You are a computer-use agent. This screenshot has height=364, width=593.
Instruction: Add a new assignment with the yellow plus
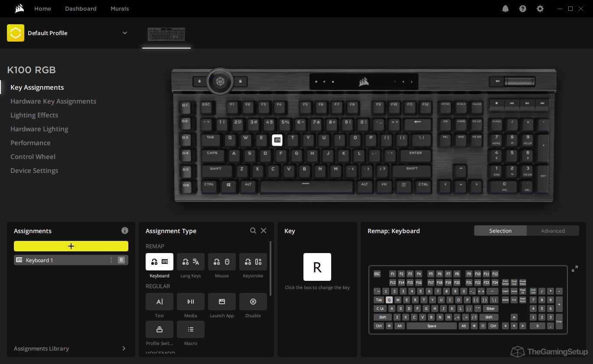[x=71, y=246]
